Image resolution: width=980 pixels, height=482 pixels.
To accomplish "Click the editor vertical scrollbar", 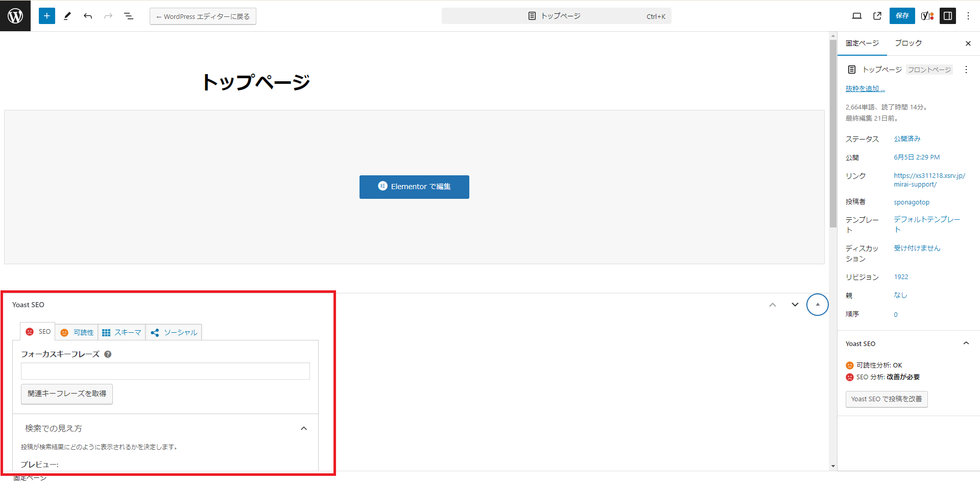I will (833, 133).
